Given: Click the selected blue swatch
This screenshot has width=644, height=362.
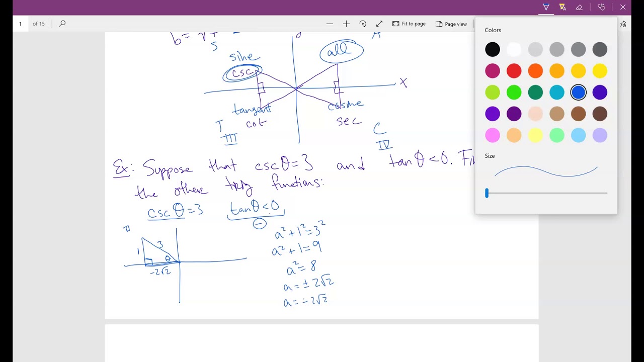Looking at the screenshot, I should point(579,93).
